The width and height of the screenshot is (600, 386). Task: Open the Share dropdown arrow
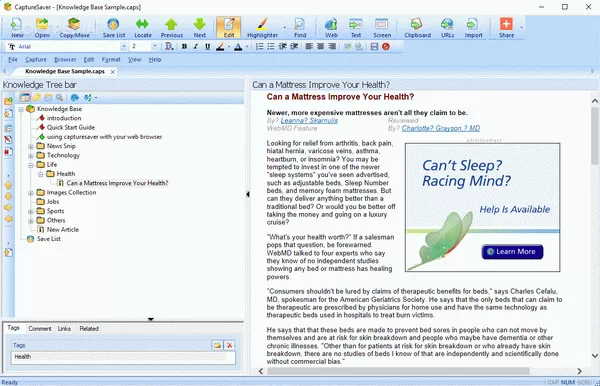pyautogui.click(x=521, y=28)
